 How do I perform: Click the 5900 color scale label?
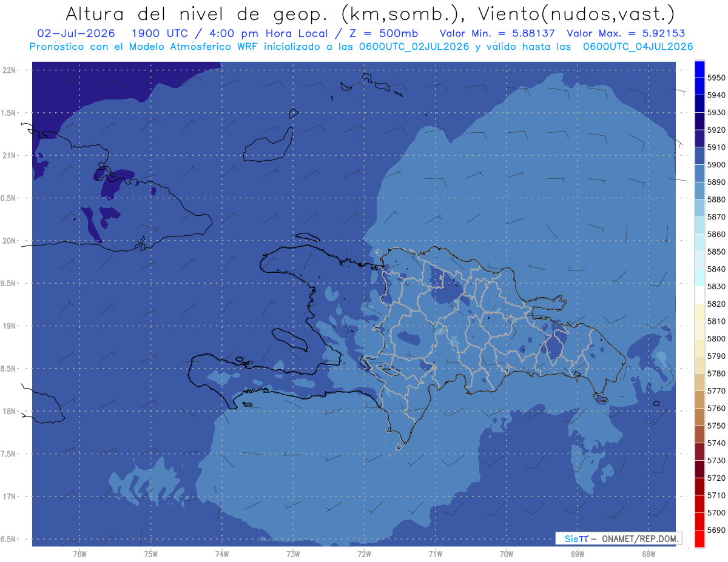click(x=716, y=164)
